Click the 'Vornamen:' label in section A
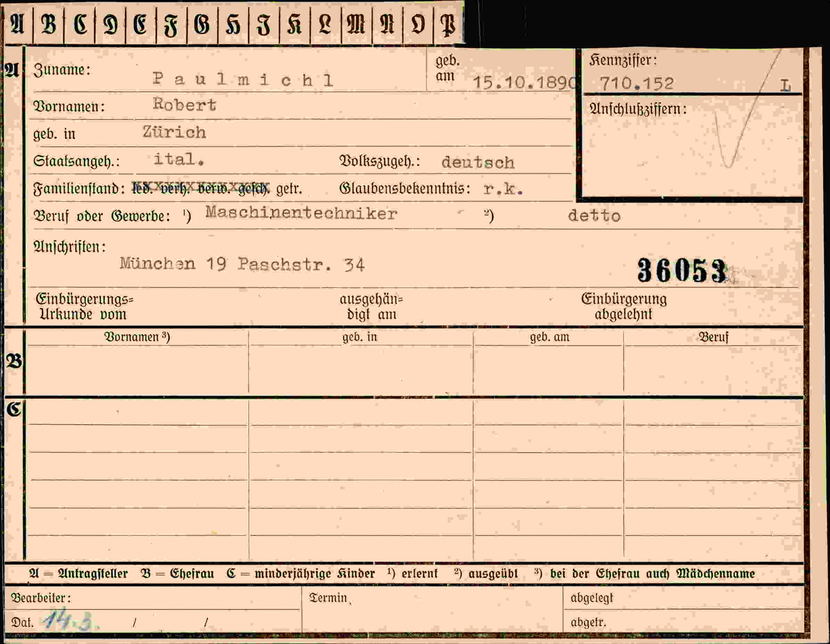The height and width of the screenshot is (644, 830). [x=69, y=107]
